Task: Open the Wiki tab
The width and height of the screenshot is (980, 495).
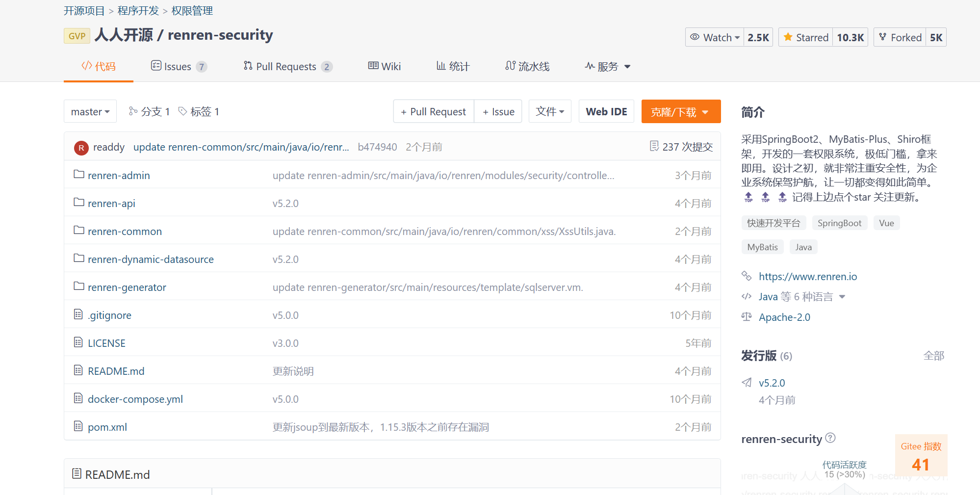Action: pyautogui.click(x=385, y=66)
